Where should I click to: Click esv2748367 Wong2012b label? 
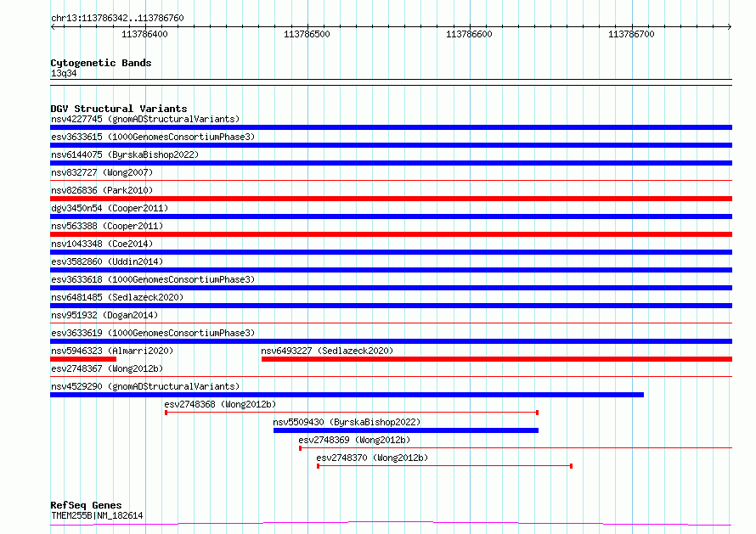tap(107, 368)
